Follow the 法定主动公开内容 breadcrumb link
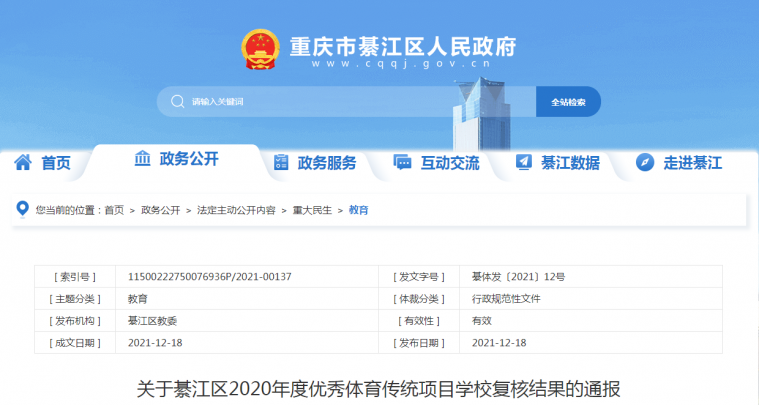 coord(236,211)
